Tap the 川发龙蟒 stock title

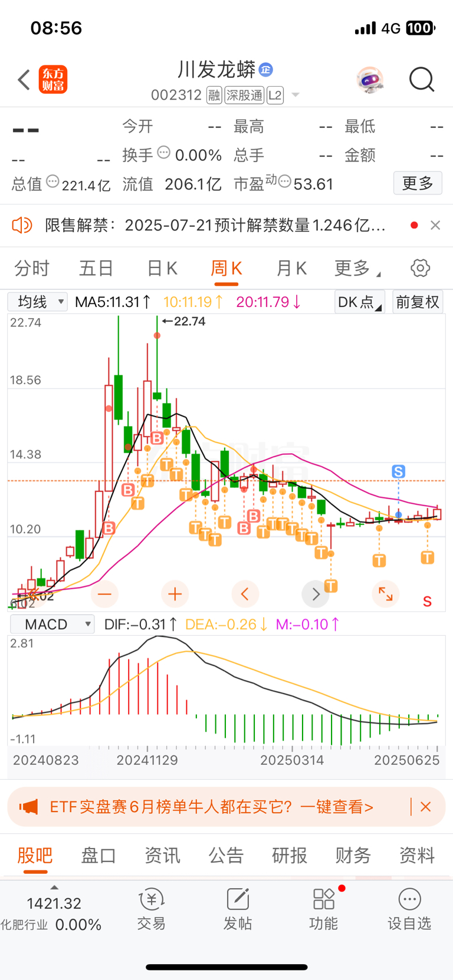tap(216, 70)
